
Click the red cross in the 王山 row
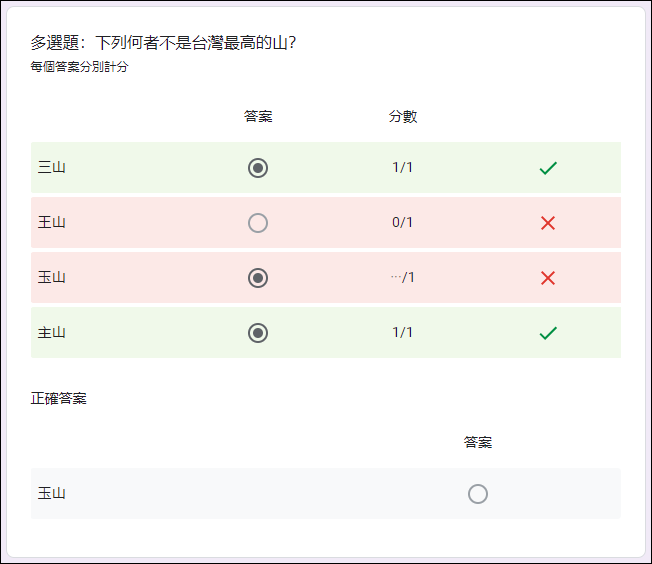pos(548,223)
